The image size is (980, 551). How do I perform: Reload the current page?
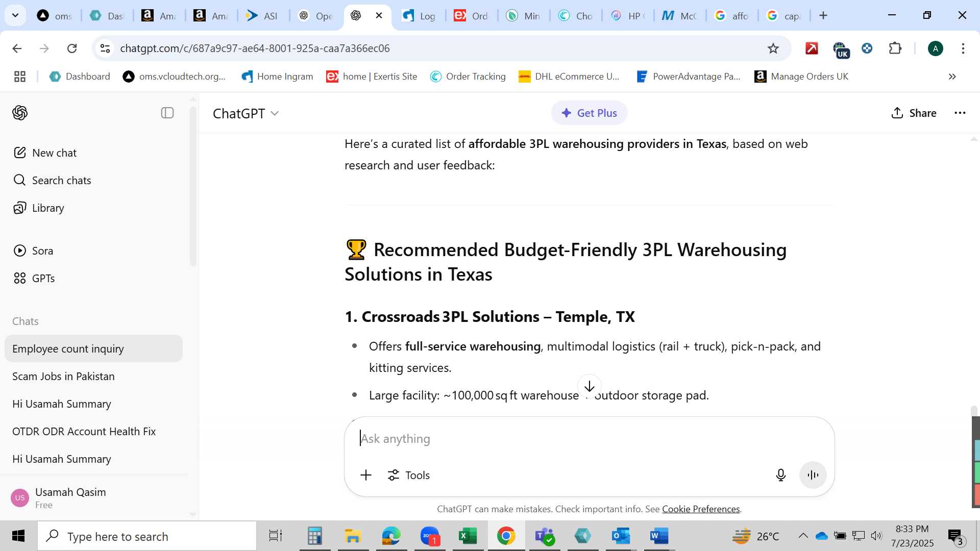(x=72, y=48)
